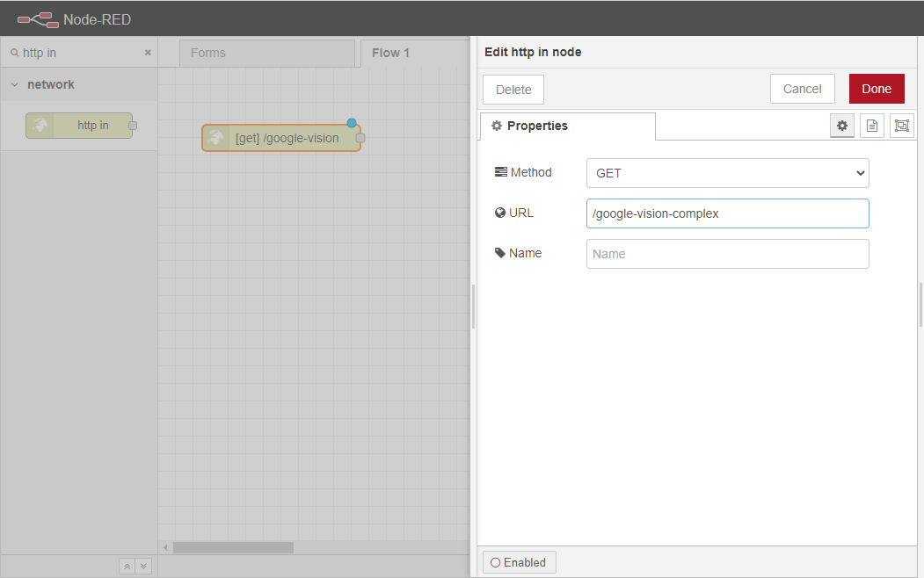Open the Method dropdown showing GET
Image resolution: width=924 pixels, height=578 pixels.
727,173
